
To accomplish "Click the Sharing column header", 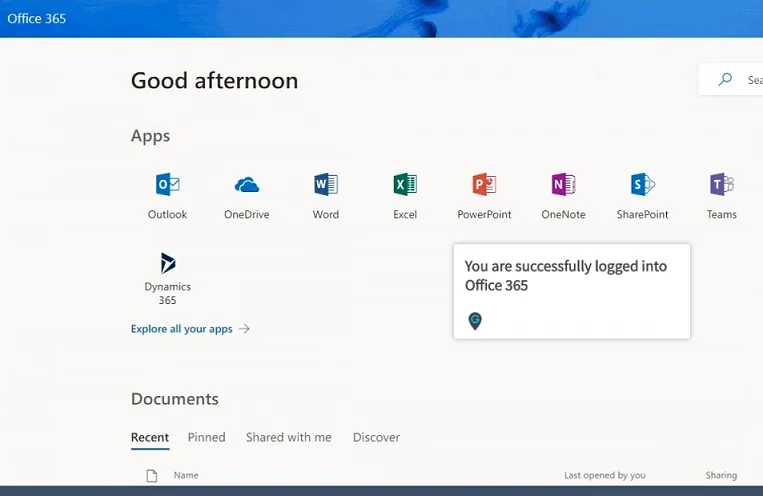I will click(721, 475).
